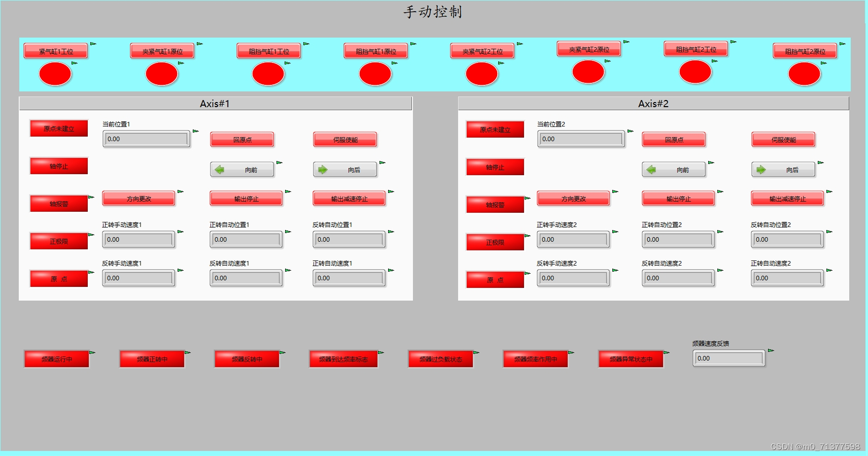The image size is (868, 456).
Task: Select the round LED under 夹紧气缸2原位
Action: (x=588, y=72)
